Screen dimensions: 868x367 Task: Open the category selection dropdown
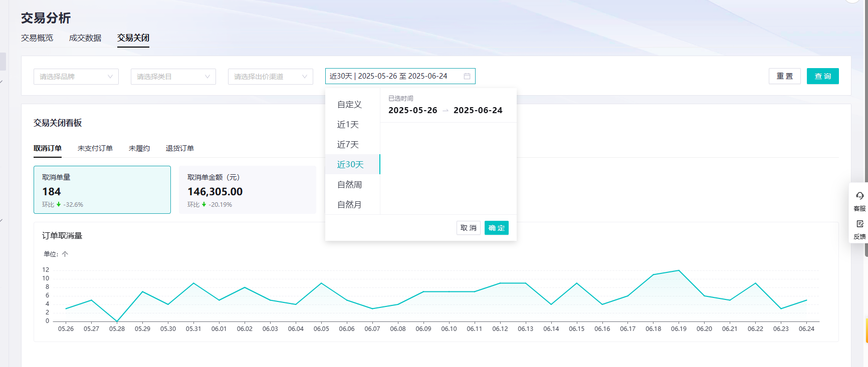click(x=173, y=77)
